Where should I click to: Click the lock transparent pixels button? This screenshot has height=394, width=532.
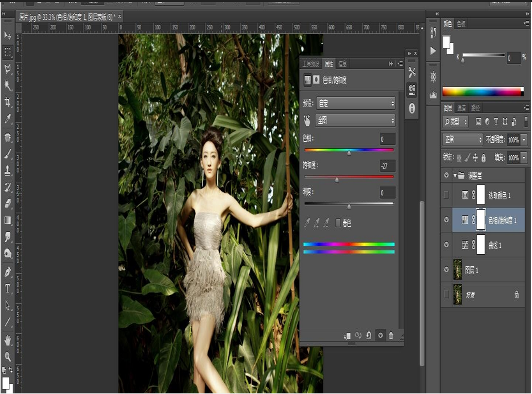click(460, 157)
